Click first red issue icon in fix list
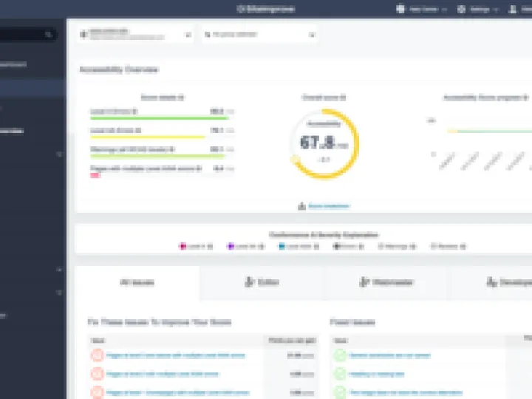Screen dimensions: 532x399 [96, 355]
